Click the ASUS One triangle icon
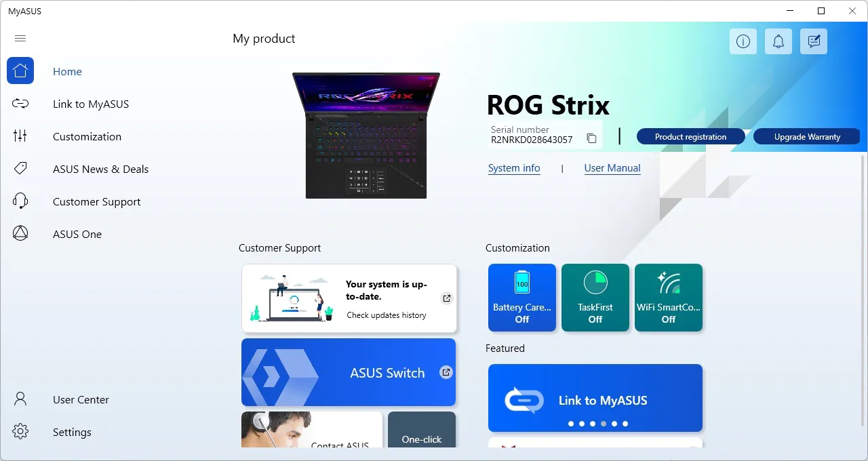 coord(20,233)
